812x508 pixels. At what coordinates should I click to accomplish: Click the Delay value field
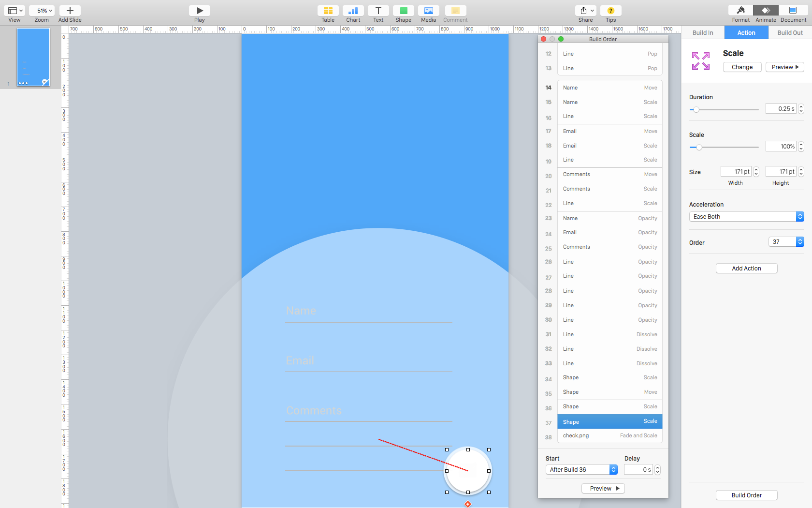[638, 470]
